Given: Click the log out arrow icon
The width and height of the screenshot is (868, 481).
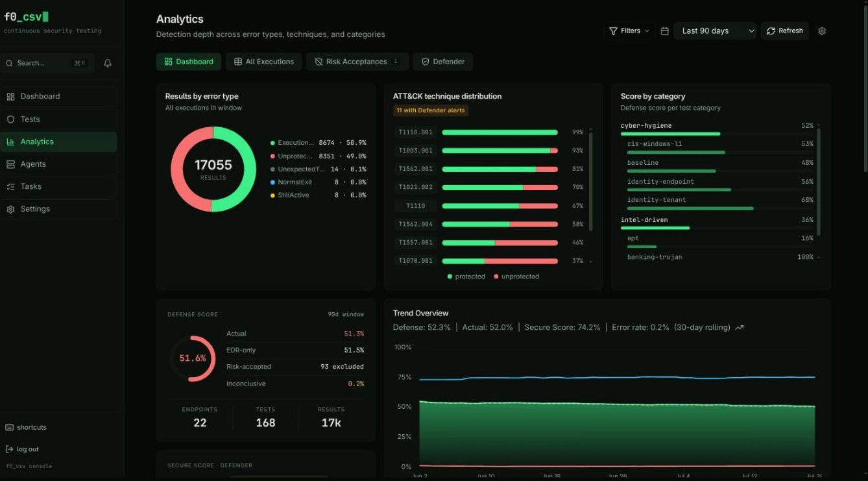Looking at the screenshot, I should pyautogui.click(x=9, y=449).
